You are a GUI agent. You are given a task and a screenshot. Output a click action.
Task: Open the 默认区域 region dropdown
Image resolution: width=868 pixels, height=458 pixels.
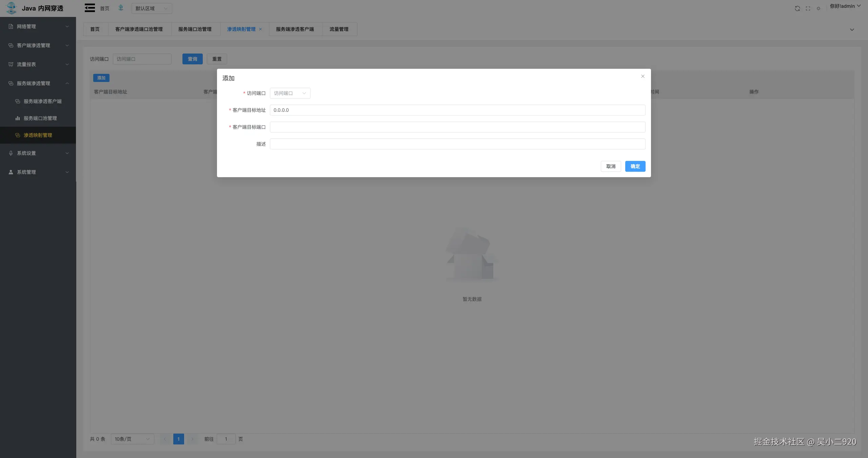click(152, 8)
